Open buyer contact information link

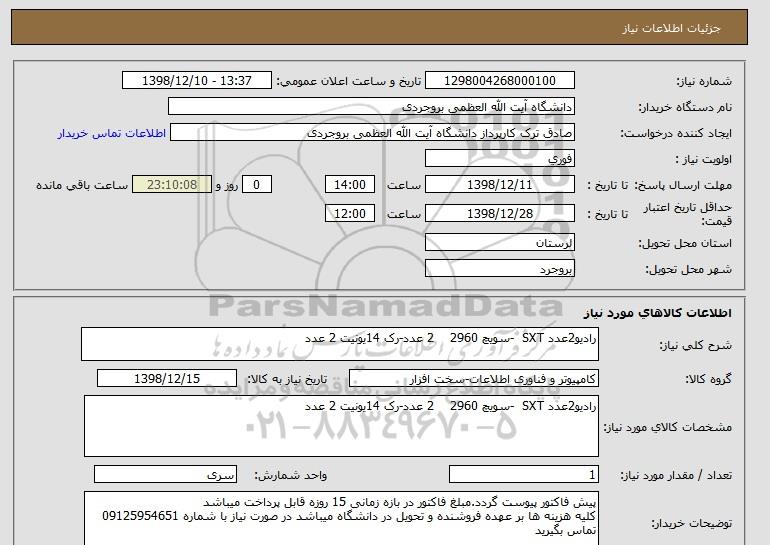coord(112,134)
